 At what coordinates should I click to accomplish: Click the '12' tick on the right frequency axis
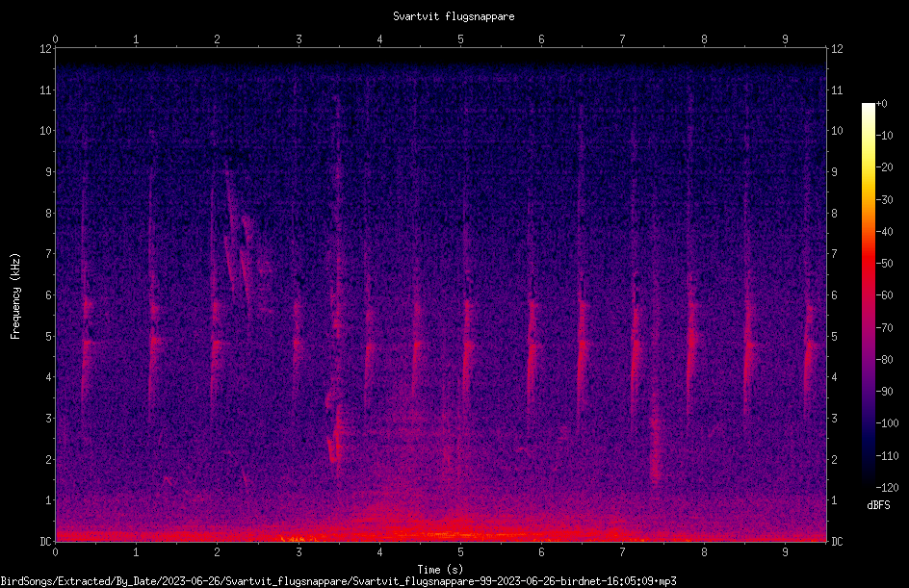click(x=837, y=49)
